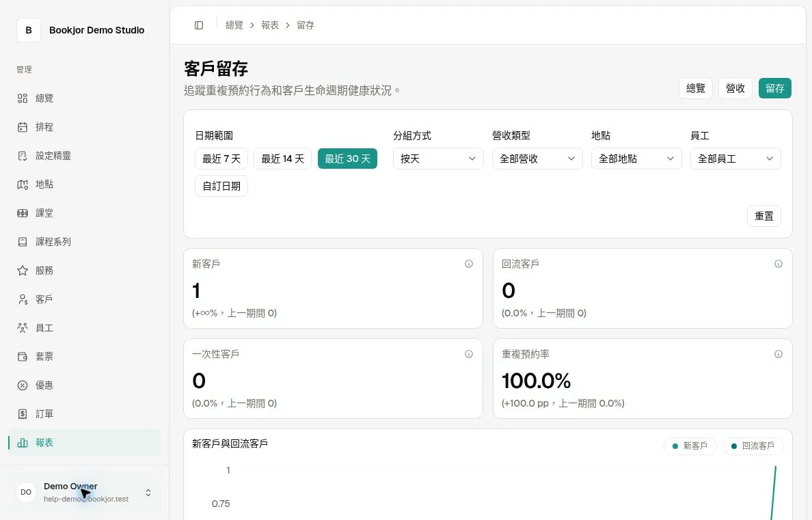Open the 員工 全部員工 dropdown
Viewport: 812px width, 520px height.
tap(735, 159)
